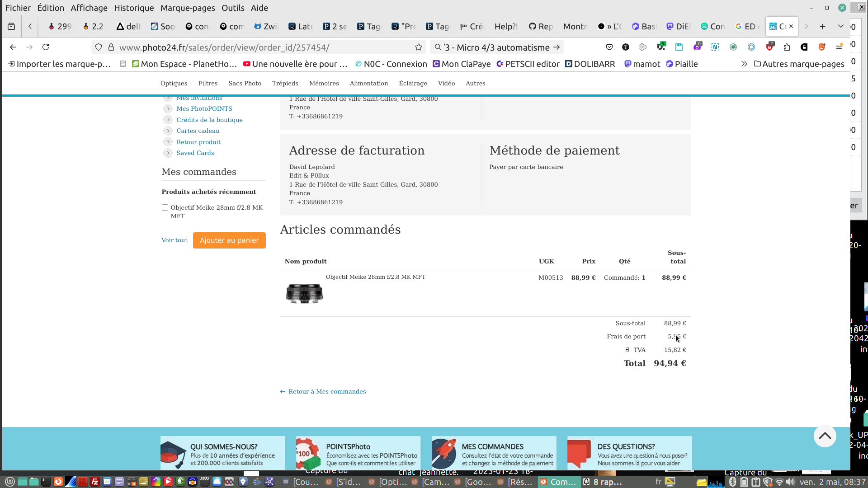Viewport: 868px width, 488px height.
Task: Click the reload page icon
Action: (x=46, y=47)
